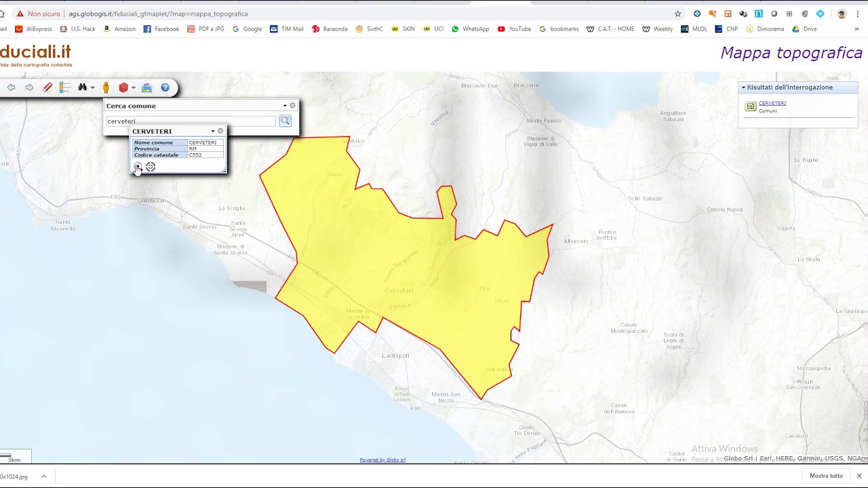
Task: Click the CERVETERI result feature icon
Action: [751, 106]
